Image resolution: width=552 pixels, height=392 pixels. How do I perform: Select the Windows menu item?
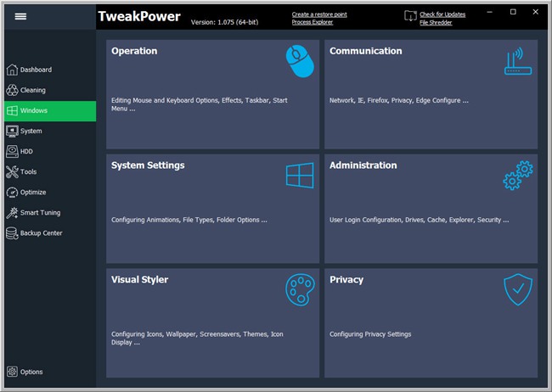click(x=50, y=111)
